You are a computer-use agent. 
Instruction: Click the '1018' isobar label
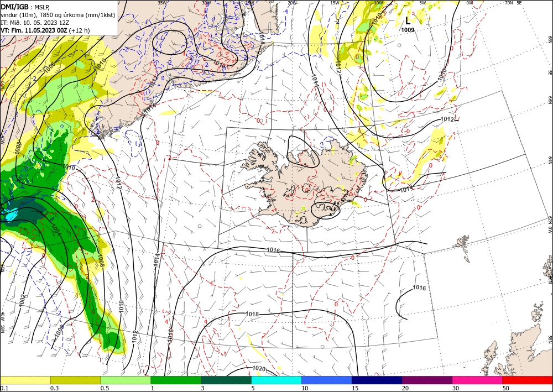[252, 314]
